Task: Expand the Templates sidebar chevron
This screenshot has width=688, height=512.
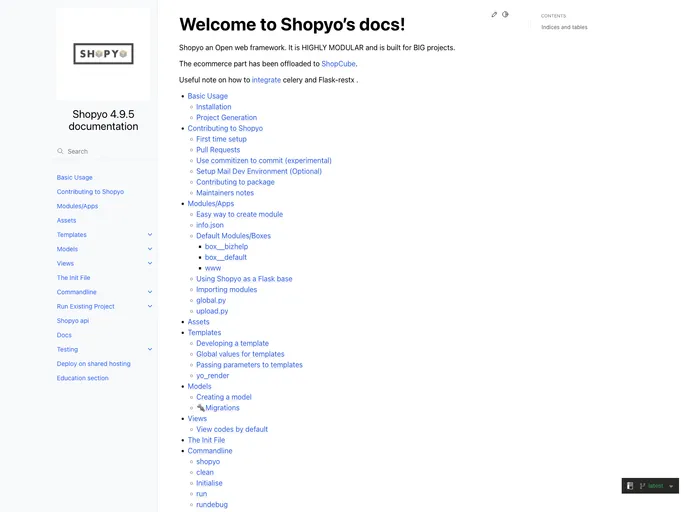Action: coord(150,234)
